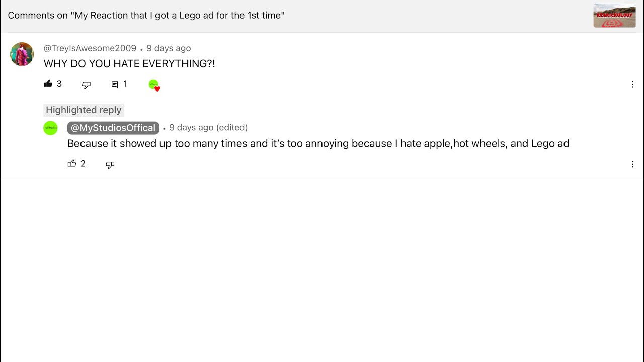Viewport: 644px width, 362px height.
Task: Click the creator heart badge icon
Action: tap(154, 85)
